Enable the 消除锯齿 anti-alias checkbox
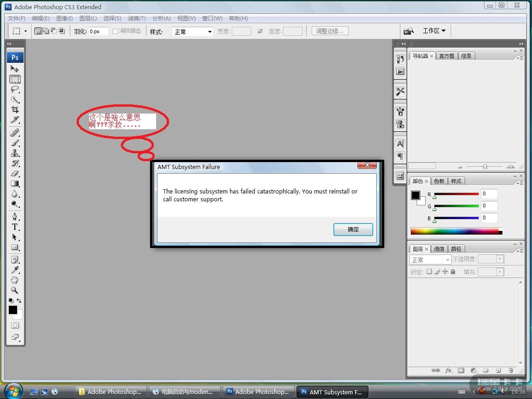This screenshot has height=399, width=532. point(115,31)
